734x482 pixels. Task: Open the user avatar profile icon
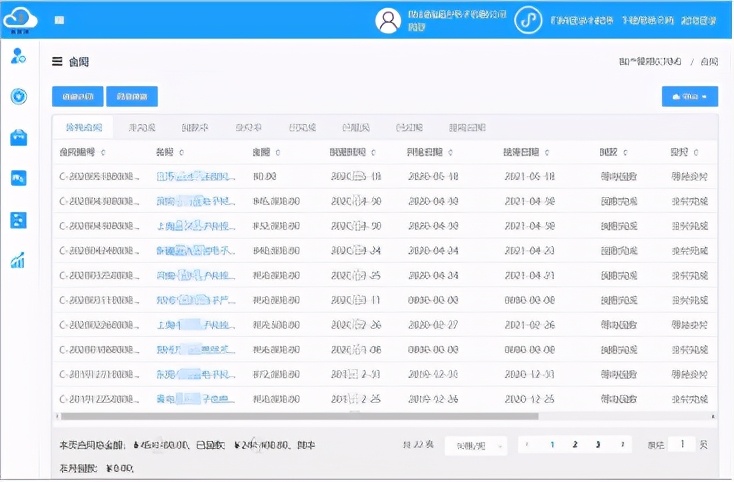coord(388,21)
